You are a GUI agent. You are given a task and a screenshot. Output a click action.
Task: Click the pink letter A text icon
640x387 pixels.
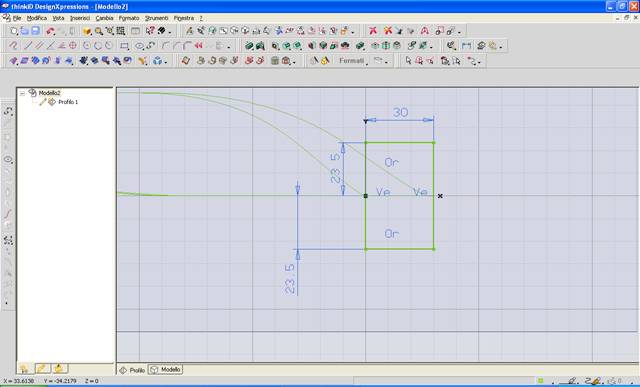[x=424, y=31]
